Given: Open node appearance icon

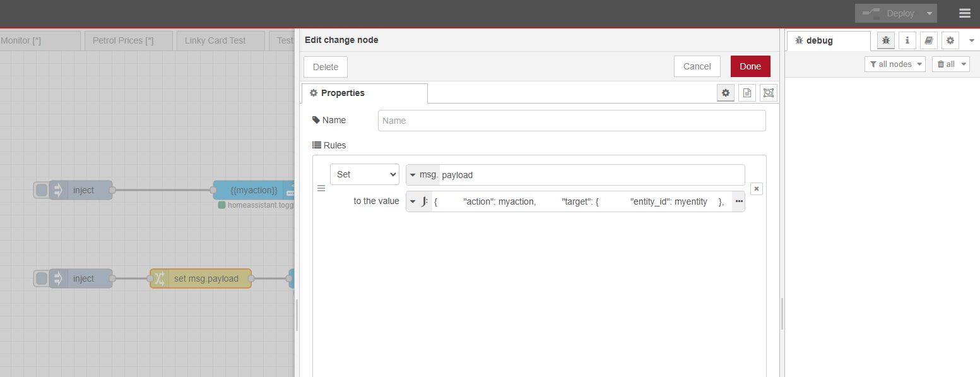Looking at the screenshot, I should tap(768, 93).
